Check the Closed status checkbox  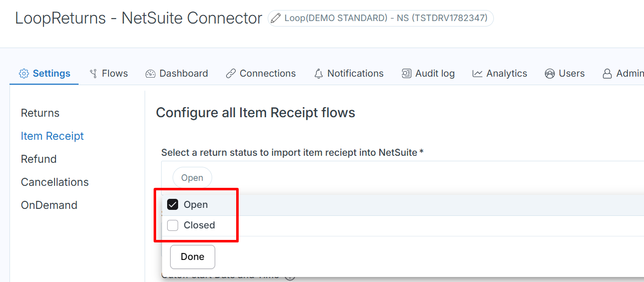(x=173, y=225)
